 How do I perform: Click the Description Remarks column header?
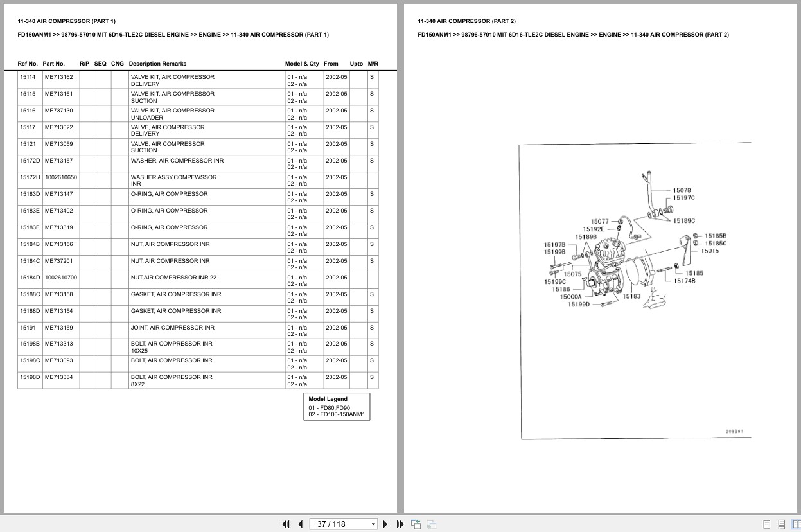[x=157, y=64]
